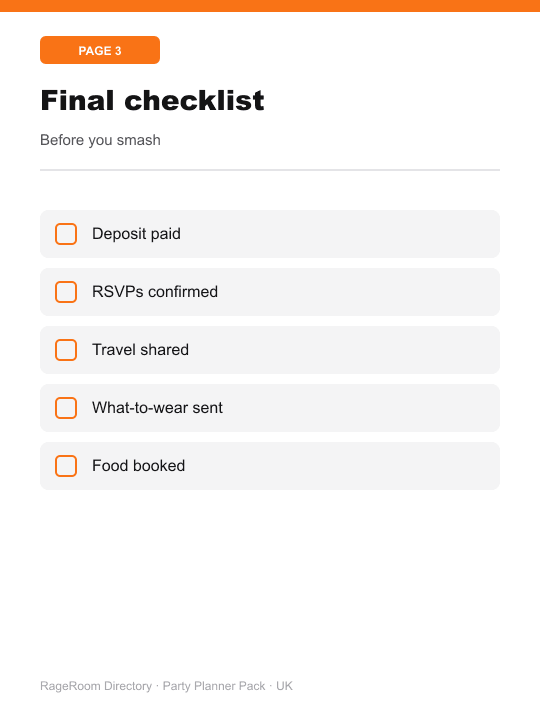540x720 pixels.
Task: Mark Travel shared as done
Action: point(66,350)
